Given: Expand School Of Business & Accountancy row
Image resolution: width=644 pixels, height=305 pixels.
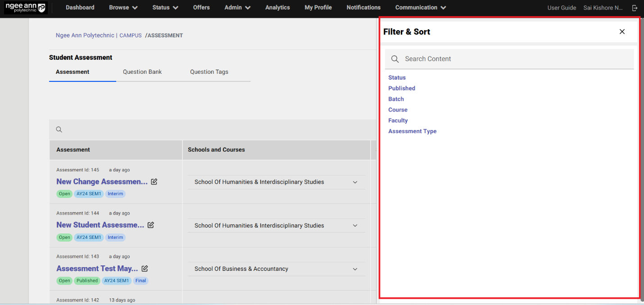Looking at the screenshot, I should tap(355, 269).
